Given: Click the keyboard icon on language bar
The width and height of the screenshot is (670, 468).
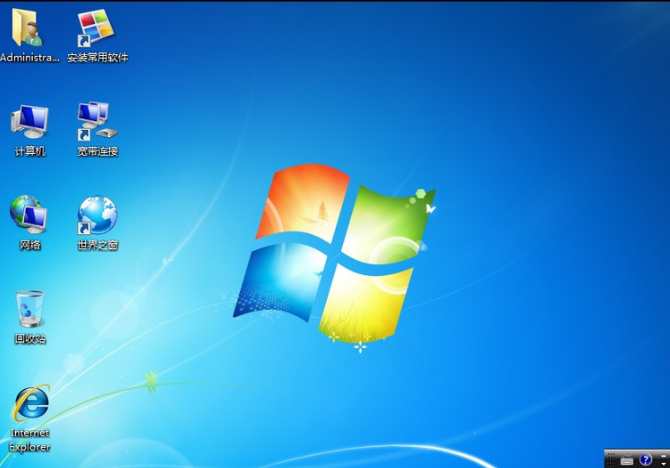Looking at the screenshot, I should 627,460.
